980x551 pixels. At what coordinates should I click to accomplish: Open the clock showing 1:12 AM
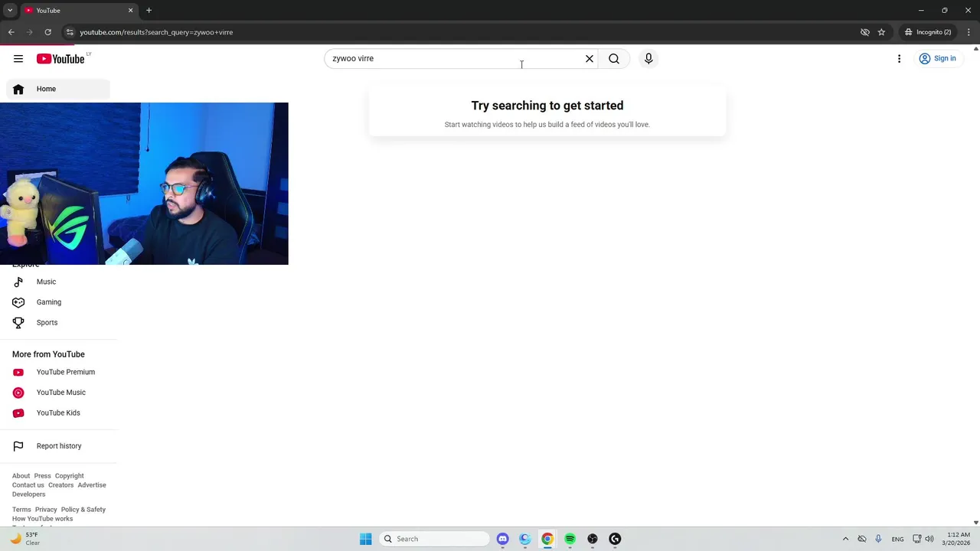958,539
